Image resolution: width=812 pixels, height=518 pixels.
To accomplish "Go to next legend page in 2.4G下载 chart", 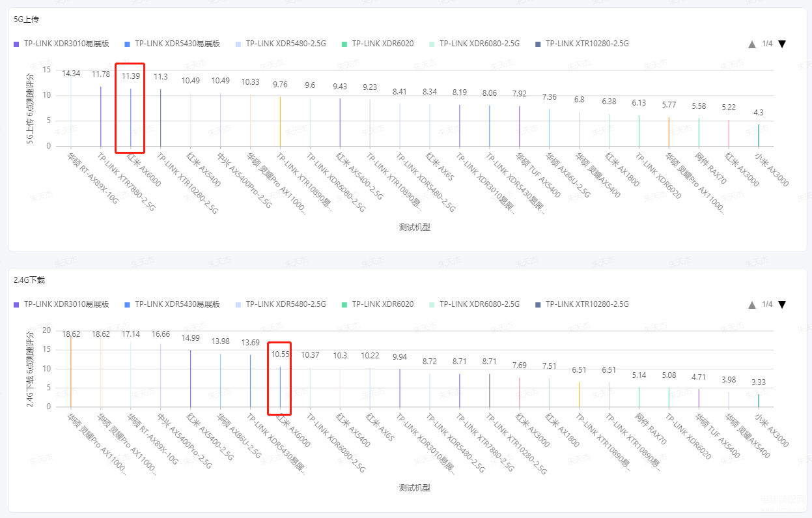I will (x=782, y=305).
